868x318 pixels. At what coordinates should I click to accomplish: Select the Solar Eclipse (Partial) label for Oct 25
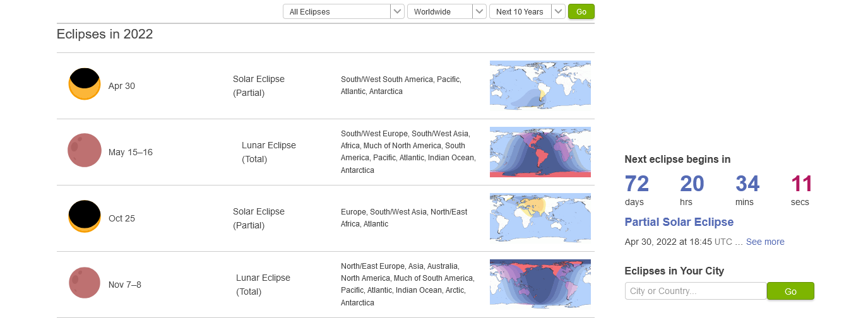click(x=259, y=218)
